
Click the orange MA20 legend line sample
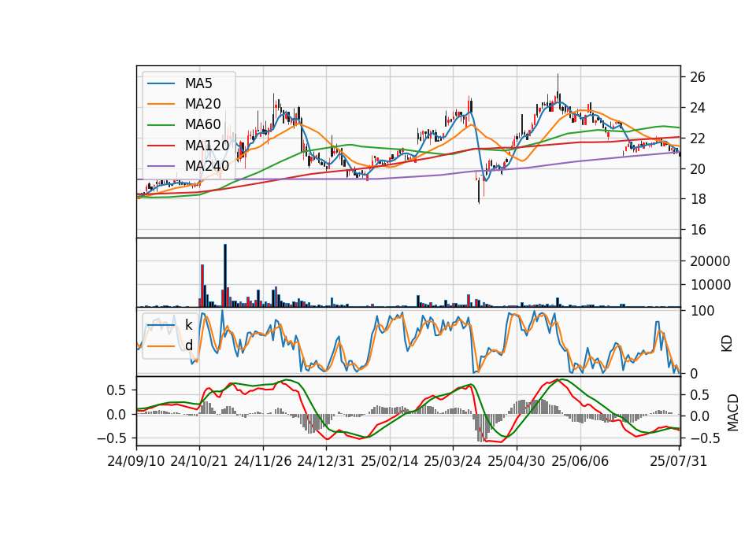161,104
